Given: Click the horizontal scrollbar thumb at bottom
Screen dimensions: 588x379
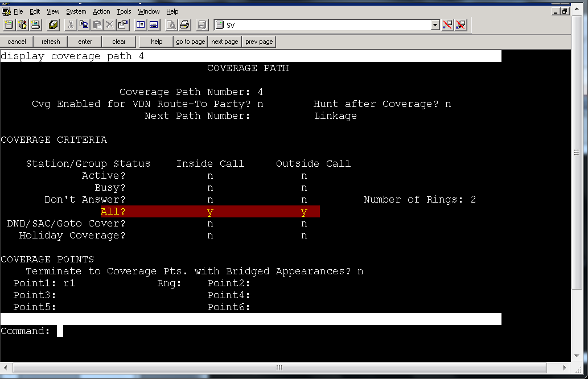Looking at the screenshot, I should coord(279,368).
